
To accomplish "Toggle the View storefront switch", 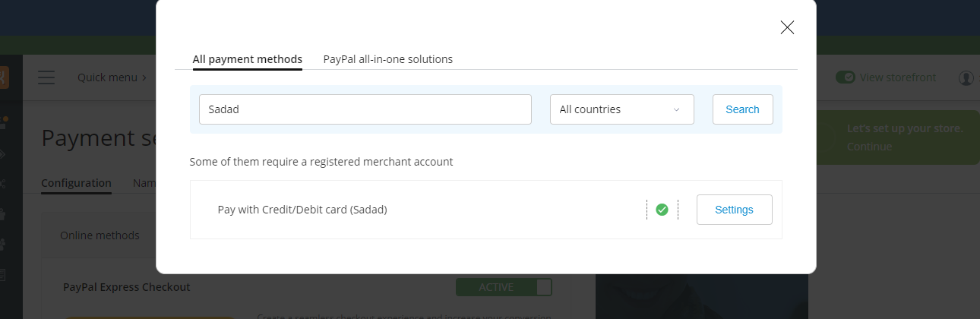I will [x=845, y=77].
